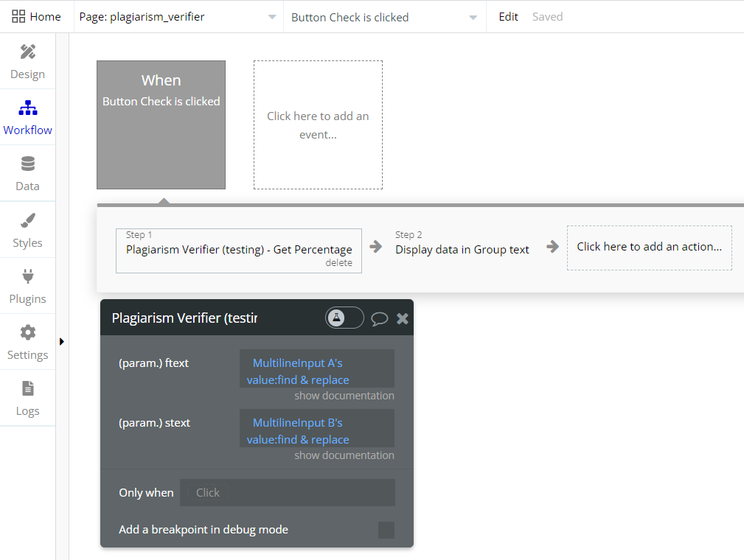Click the arrow after Step 2
Viewport: 744px width, 560px height.
tap(552, 247)
